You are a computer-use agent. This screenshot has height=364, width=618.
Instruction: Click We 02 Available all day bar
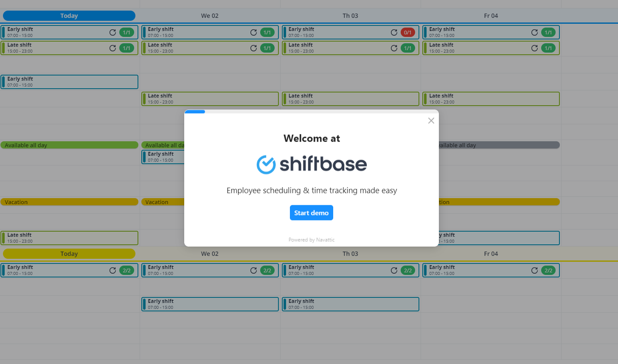[163, 145]
